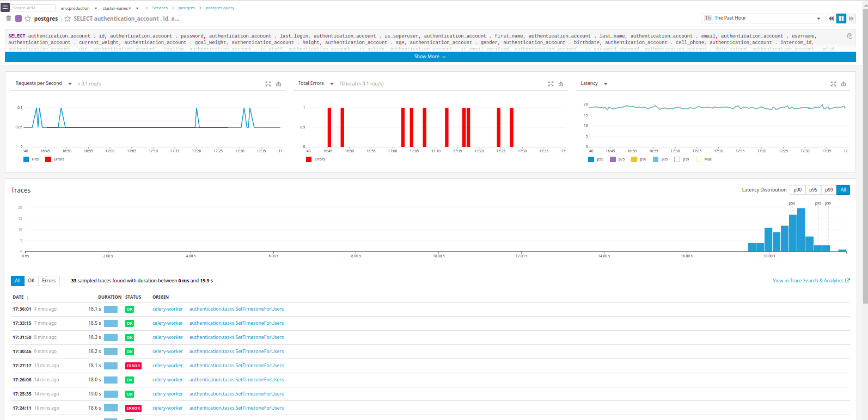Screen dimensions: 868x420
Task: Filter traces by OK status
Action: pos(31,281)
